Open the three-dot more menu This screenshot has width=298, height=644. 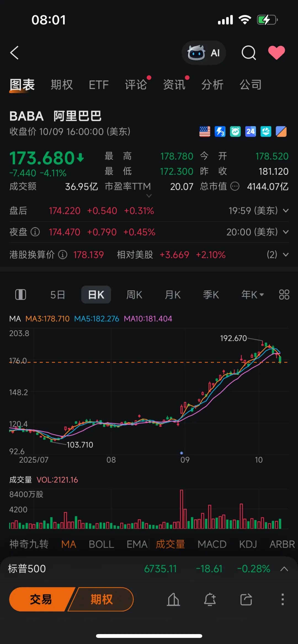click(283, 599)
